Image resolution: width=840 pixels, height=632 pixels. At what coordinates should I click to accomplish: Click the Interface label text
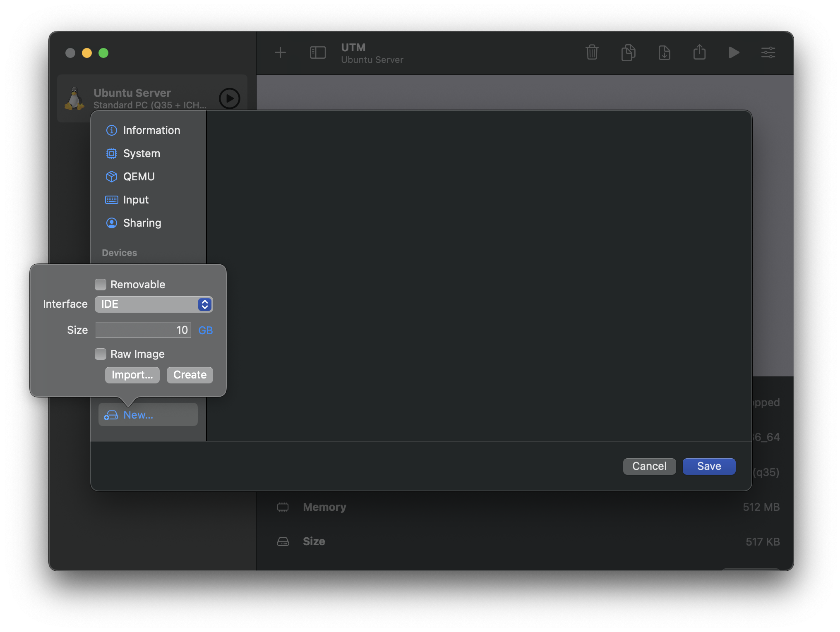(65, 304)
